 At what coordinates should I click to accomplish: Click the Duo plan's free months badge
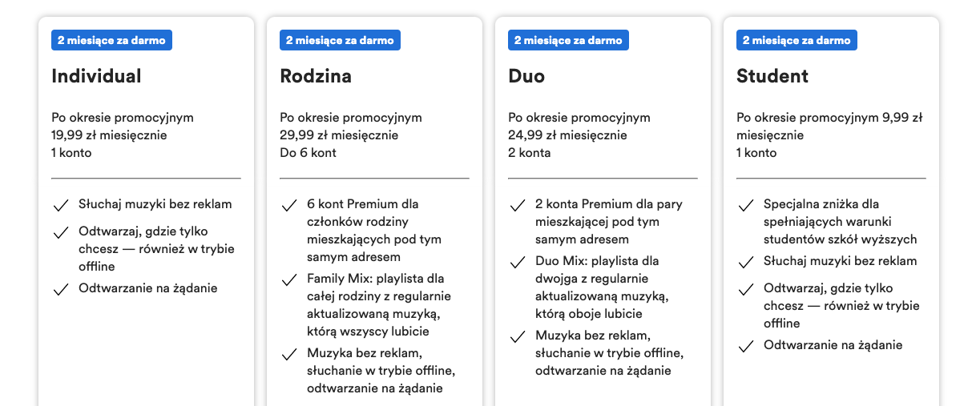pos(568,40)
